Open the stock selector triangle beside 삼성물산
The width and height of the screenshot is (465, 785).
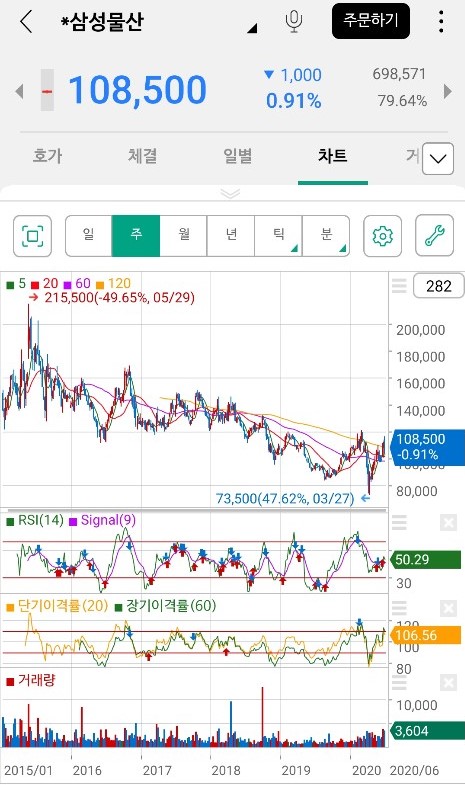click(252, 28)
